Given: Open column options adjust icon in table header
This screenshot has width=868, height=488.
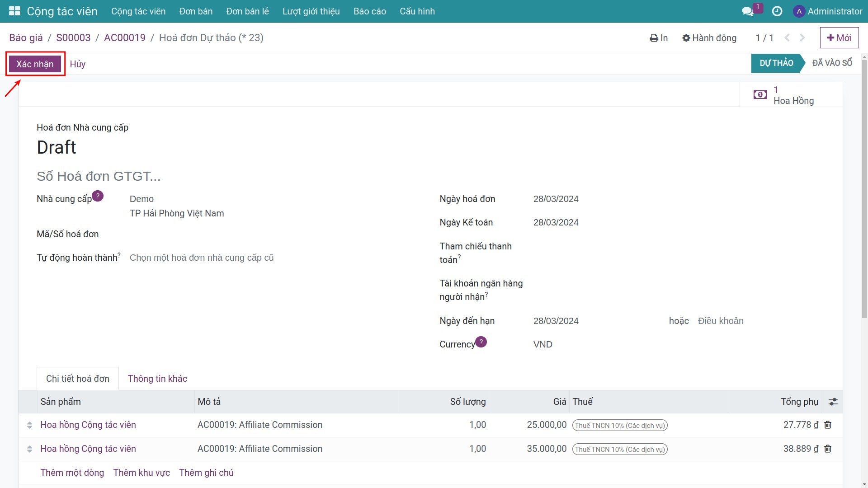Looking at the screenshot, I should click(833, 402).
